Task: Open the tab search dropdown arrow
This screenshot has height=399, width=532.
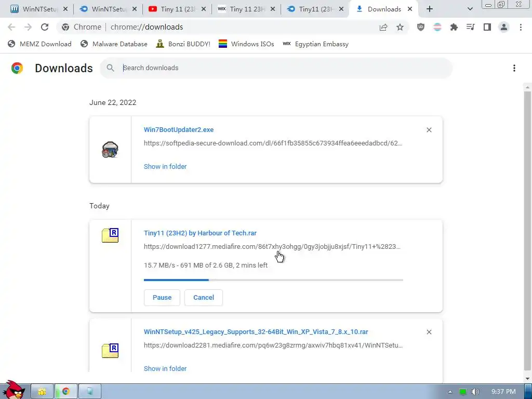Action: [x=470, y=9]
